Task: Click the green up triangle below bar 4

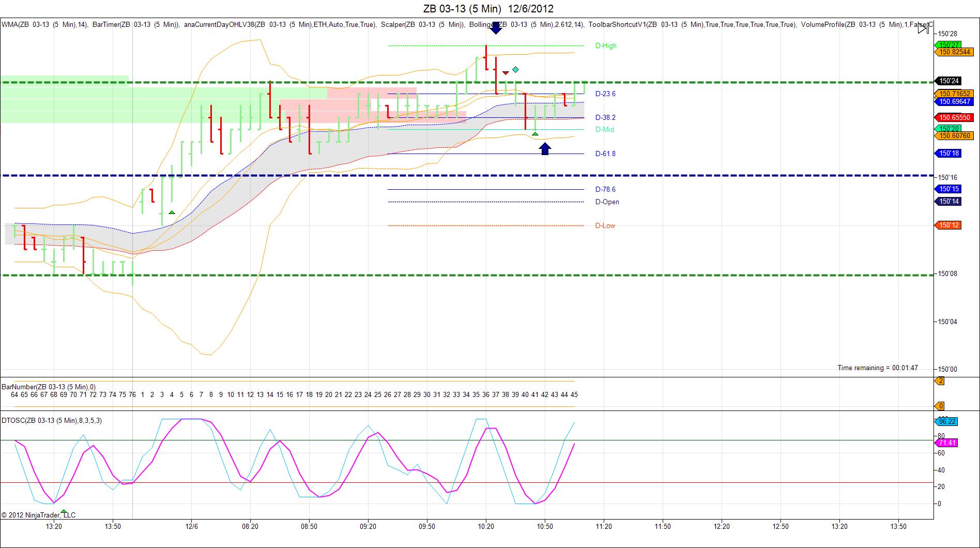Action: click(172, 212)
